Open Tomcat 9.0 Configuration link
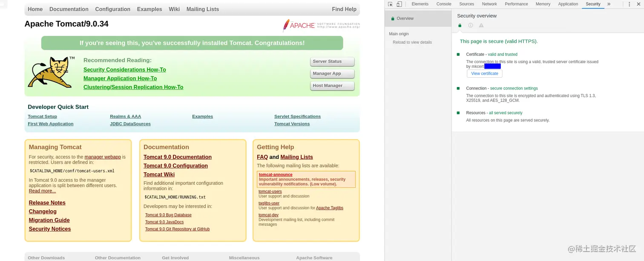644x261 pixels. point(175,166)
